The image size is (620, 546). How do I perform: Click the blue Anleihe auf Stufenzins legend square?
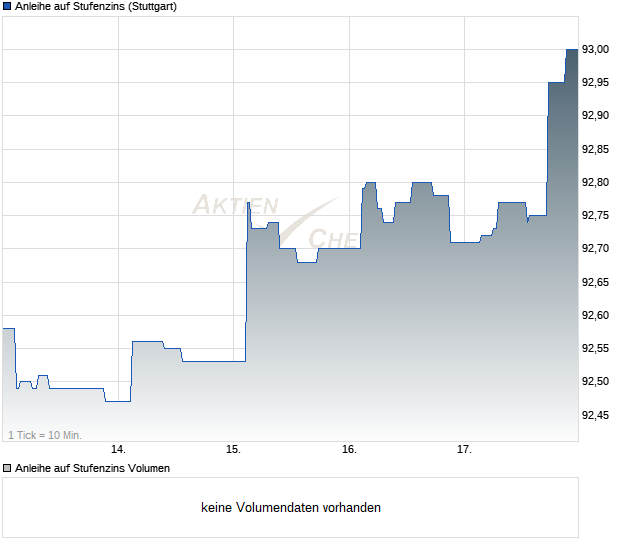[7, 6]
